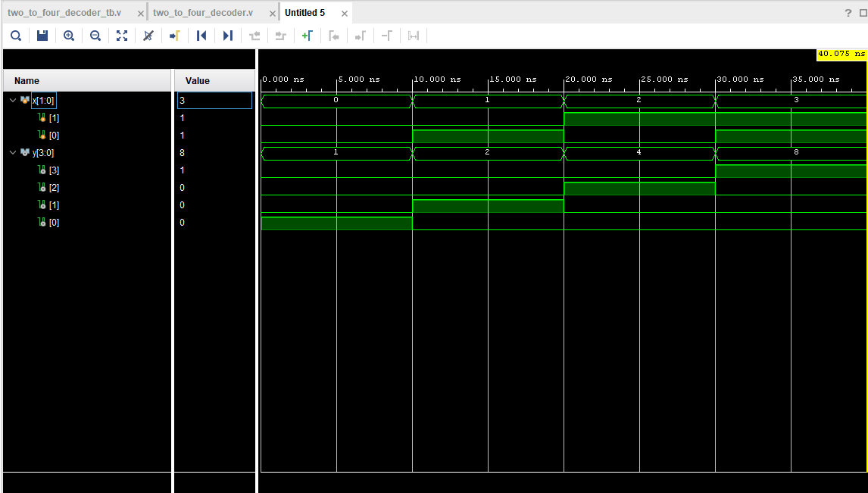Click the green Add Marker icon

[x=307, y=36]
